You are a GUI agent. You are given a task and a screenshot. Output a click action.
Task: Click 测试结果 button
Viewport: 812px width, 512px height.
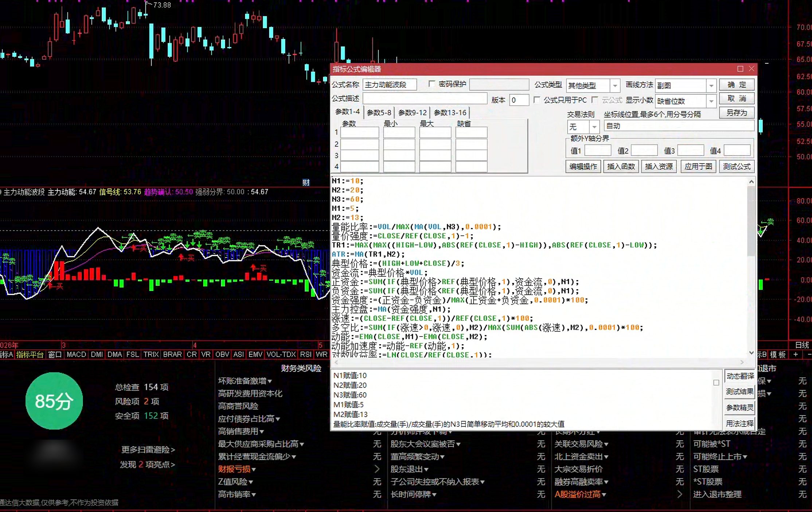click(x=740, y=392)
